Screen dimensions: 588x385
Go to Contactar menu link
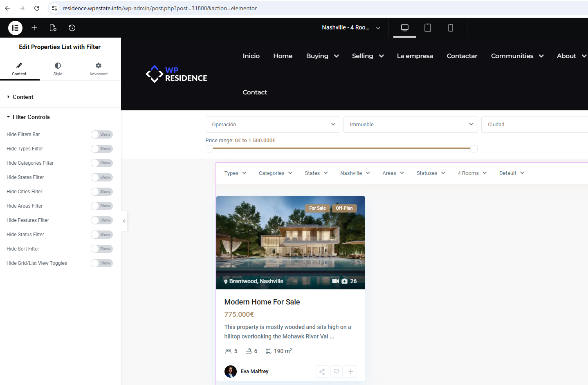pyautogui.click(x=462, y=56)
